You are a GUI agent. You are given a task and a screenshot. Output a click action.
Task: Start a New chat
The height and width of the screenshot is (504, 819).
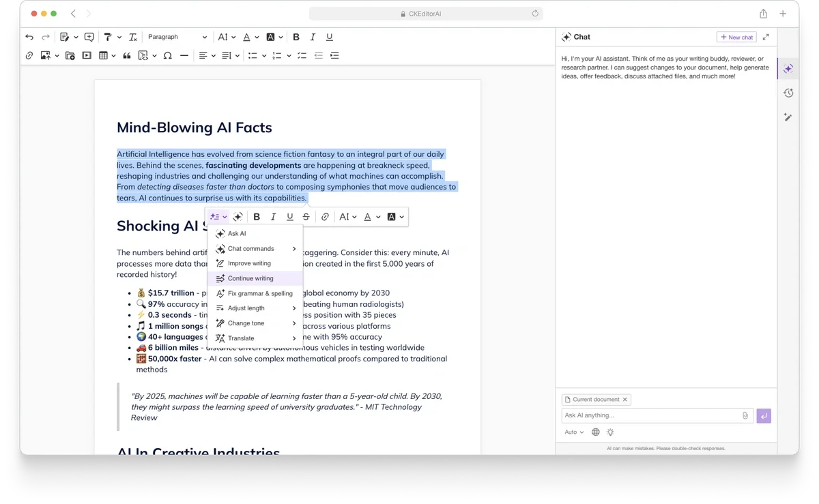[736, 37]
